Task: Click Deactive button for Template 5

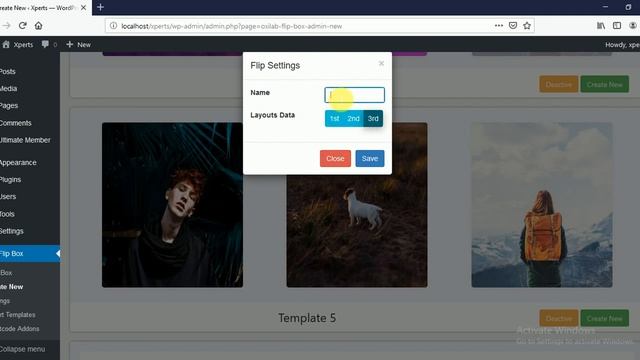Action: click(559, 318)
